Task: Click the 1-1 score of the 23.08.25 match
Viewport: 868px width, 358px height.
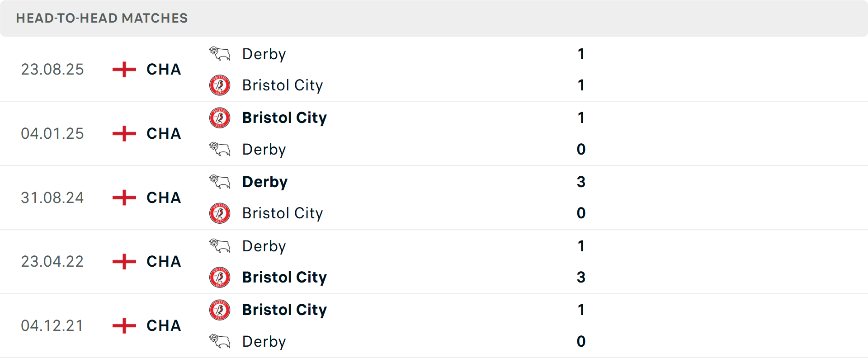Action: pos(581,70)
